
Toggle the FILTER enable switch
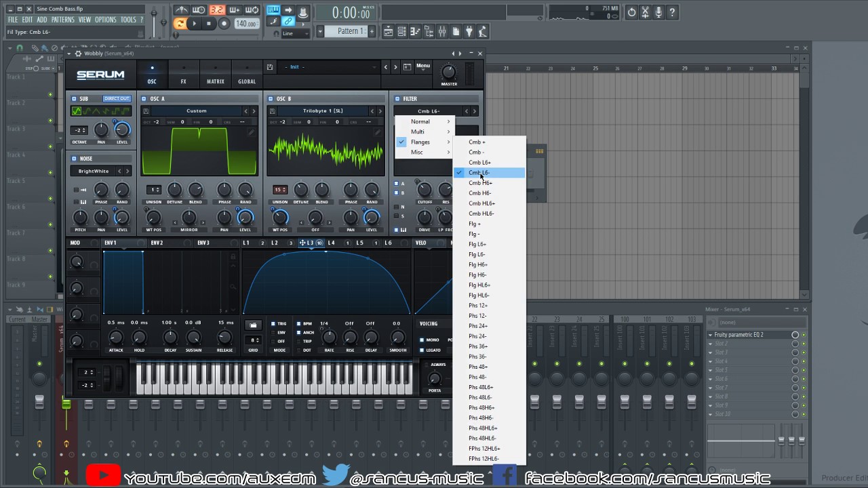(397, 99)
